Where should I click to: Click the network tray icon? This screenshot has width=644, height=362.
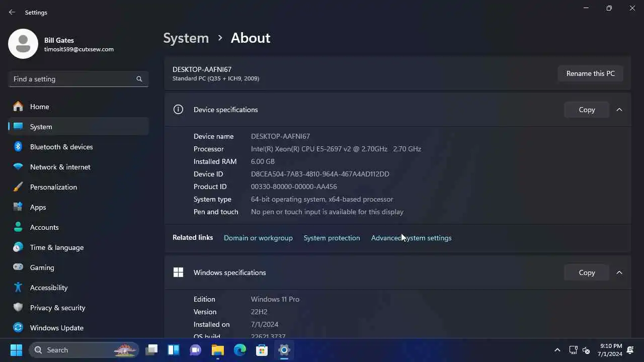point(573,350)
